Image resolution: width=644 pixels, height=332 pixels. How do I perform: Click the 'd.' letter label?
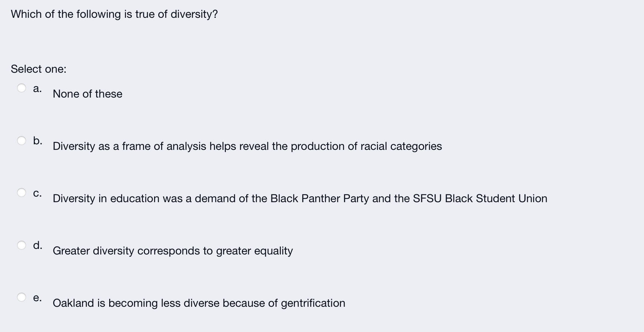(38, 245)
